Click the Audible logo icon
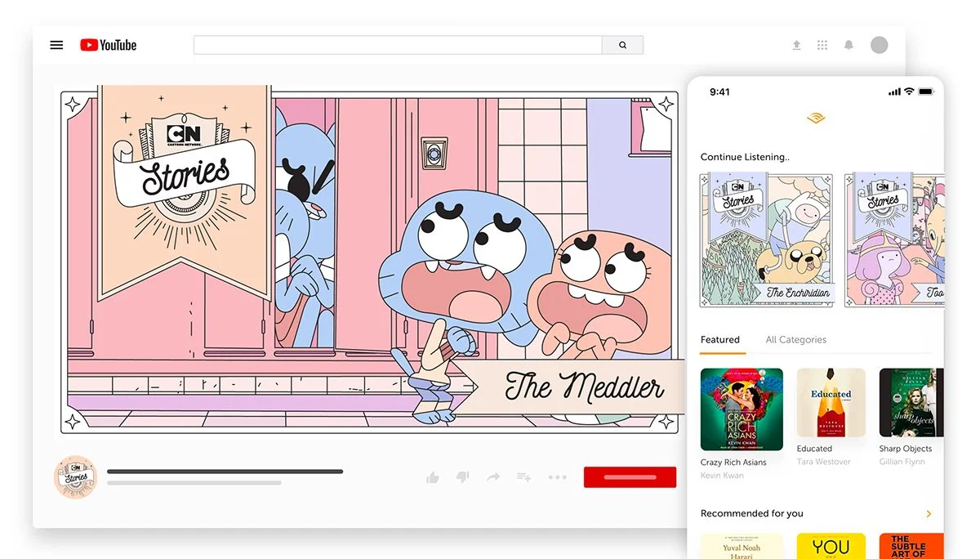 point(816,119)
